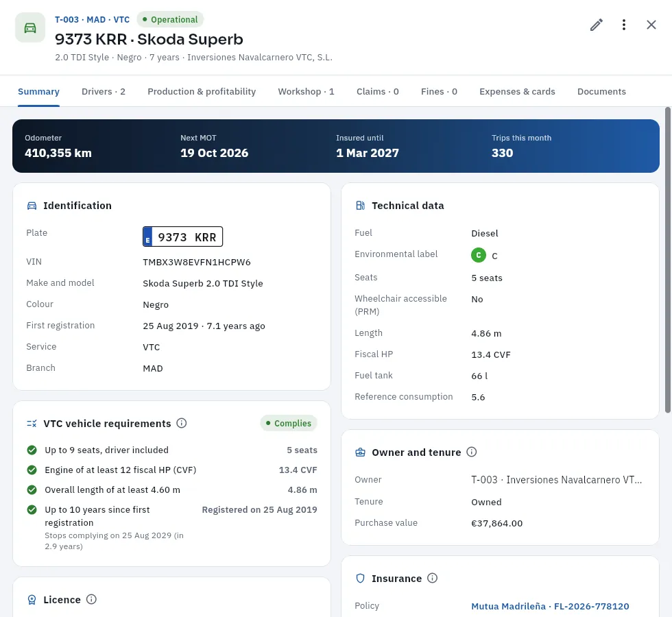Click green check beside fiscal HP requirement
The image size is (672, 617).
click(32, 470)
